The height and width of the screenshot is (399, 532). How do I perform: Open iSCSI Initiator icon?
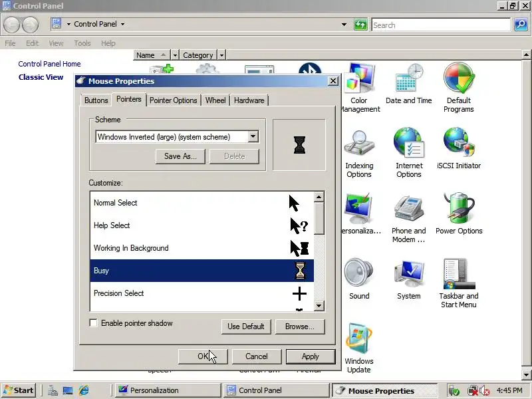pyautogui.click(x=459, y=148)
